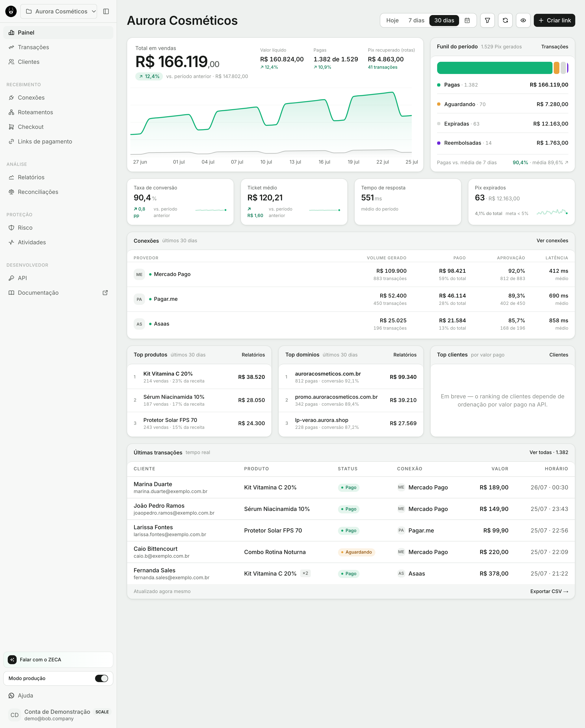
Task: Open the filter funnel icon
Action: click(487, 20)
